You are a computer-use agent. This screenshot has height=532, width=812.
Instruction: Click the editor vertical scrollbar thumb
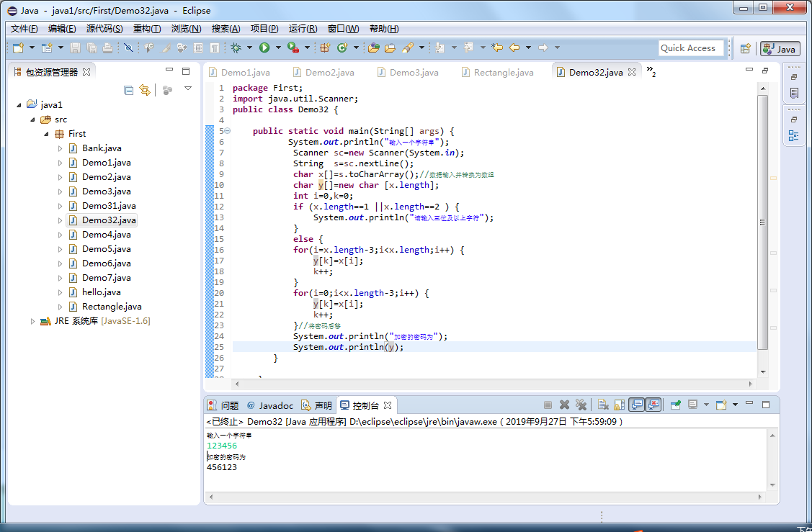coord(762,222)
